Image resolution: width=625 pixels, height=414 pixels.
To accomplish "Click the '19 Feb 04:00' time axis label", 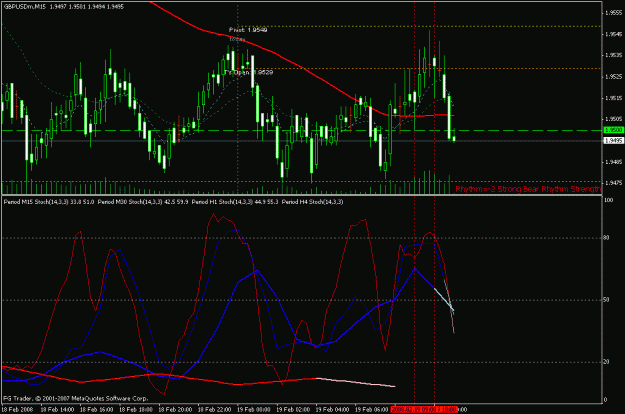I will (333, 409).
